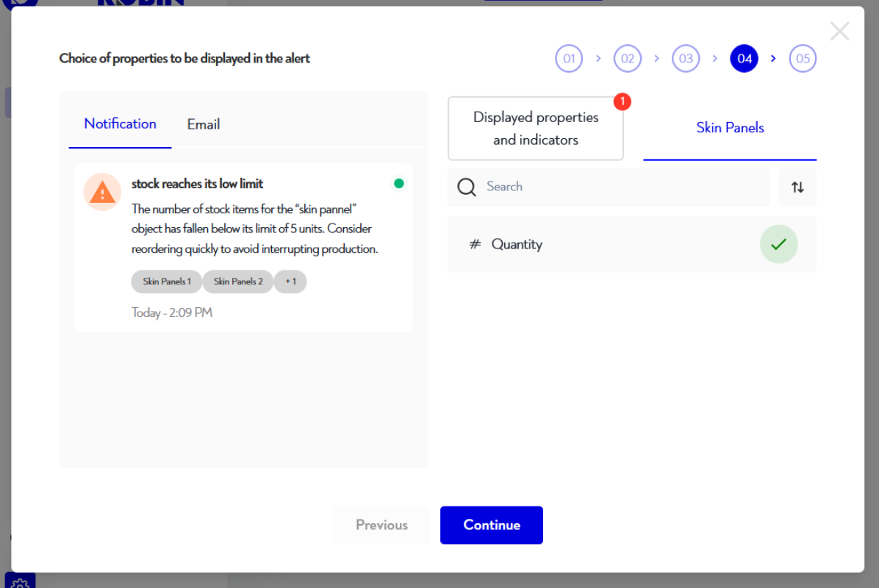Image resolution: width=879 pixels, height=588 pixels.
Task: Click the magnifying glass search icon
Action: (467, 187)
